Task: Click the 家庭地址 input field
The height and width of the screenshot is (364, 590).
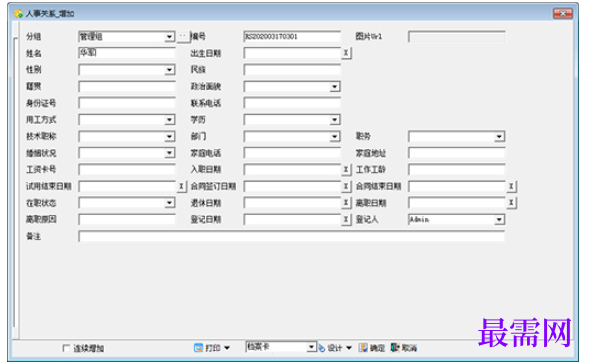Action: [456, 153]
